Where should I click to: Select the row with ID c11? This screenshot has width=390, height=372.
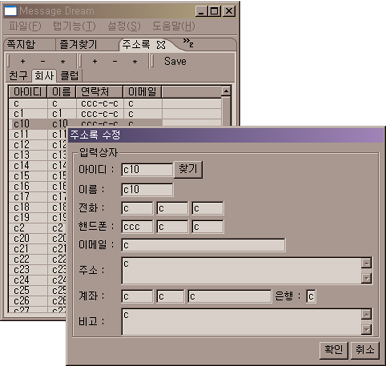38,135
